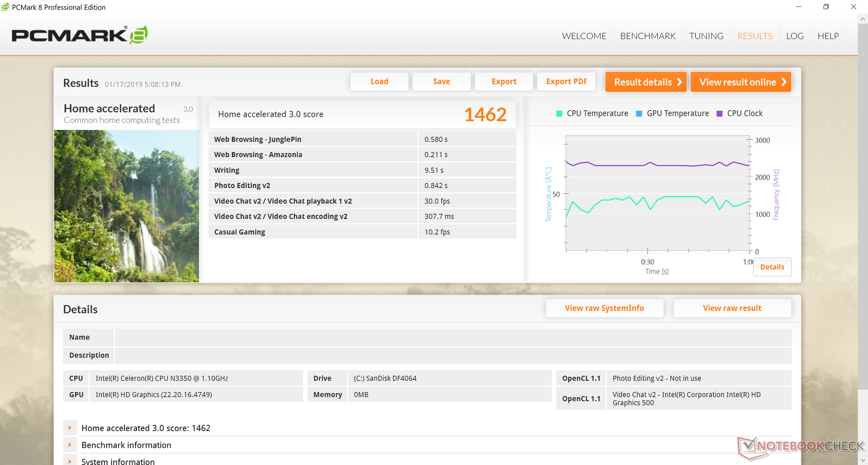This screenshot has width=868, height=465.
Task: Click the Load button
Action: (379, 81)
